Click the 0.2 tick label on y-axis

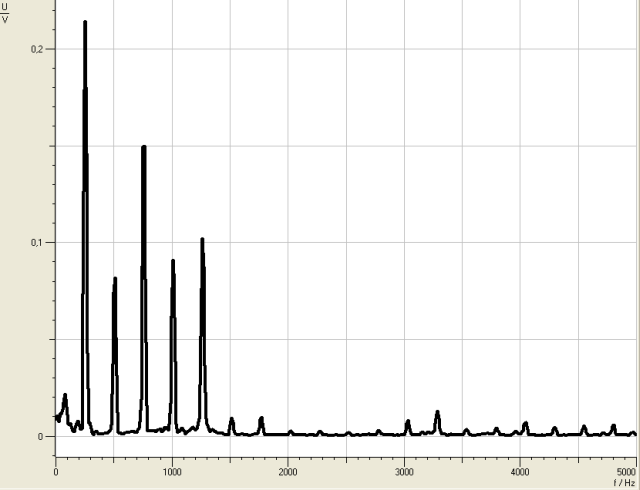(39, 48)
